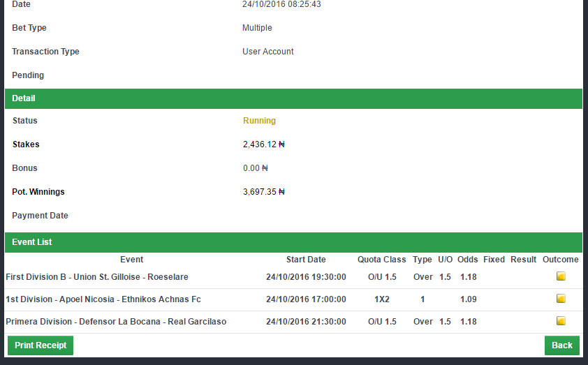
Task: Click the Quota Class column header
Action: [x=382, y=260]
